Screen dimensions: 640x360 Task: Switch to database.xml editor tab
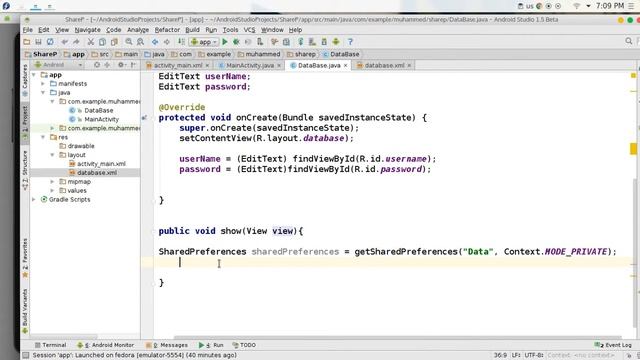pos(384,65)
